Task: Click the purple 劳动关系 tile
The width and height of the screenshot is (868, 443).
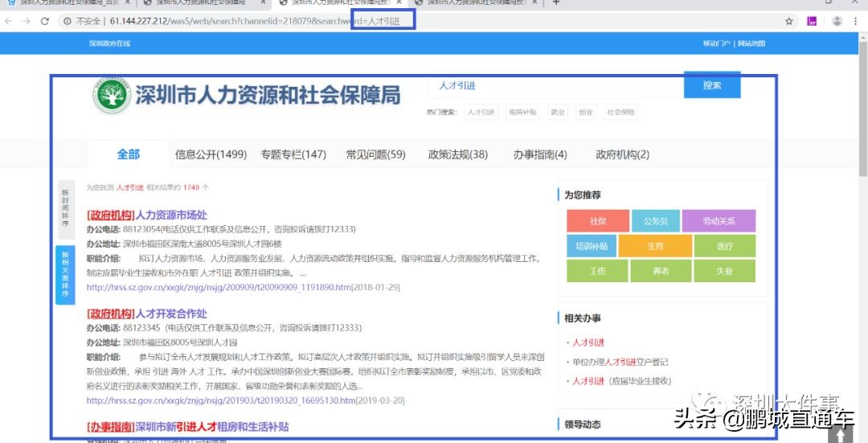Action: pyautogui.click(x=719, y=221)
